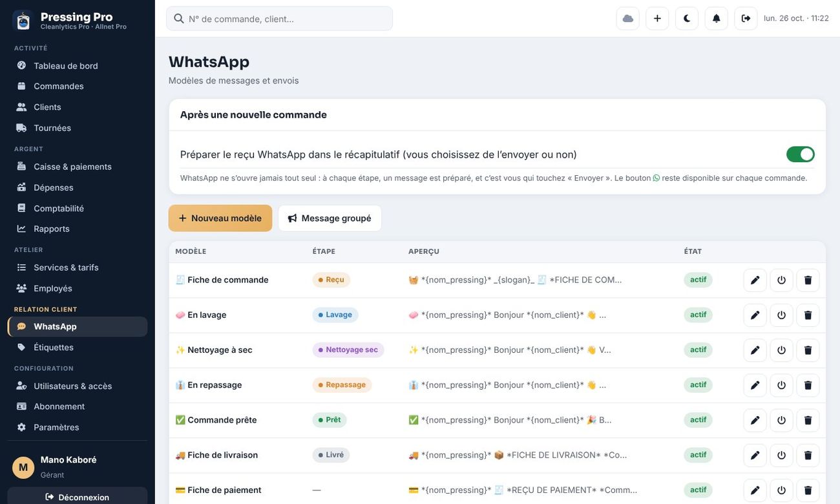
Task: Click the Mano Kaboré avatar
Action: (23, 467)
